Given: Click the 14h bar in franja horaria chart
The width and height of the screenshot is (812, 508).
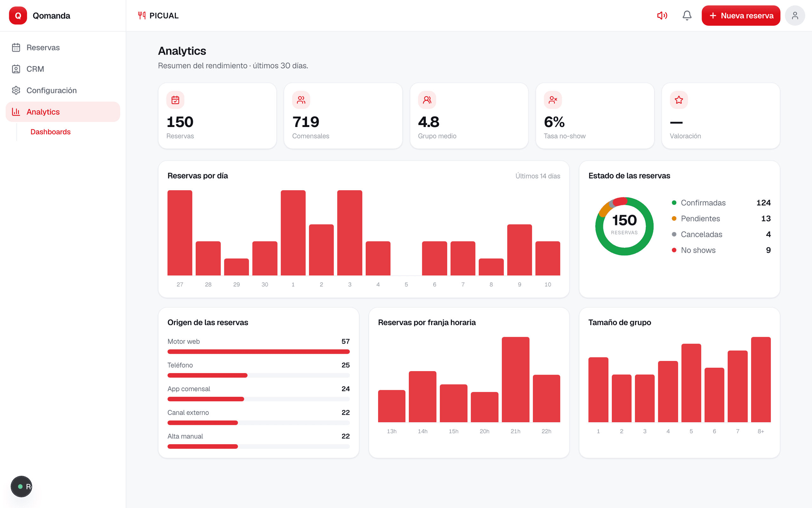Looking at the screenshot, I should pyautogui.click(x=422, y=397).
